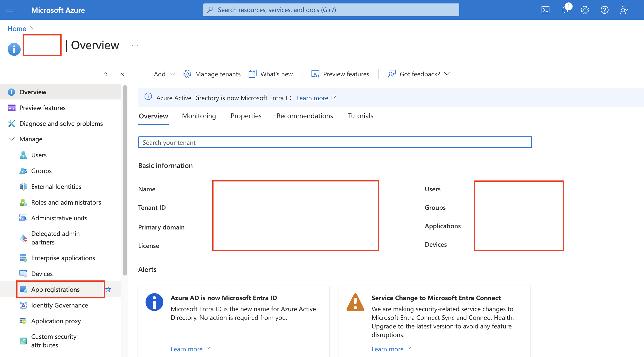Click the info icon in the Entra ID banner
This screenshot has height=357, width=644.
click(x=148, y=97)
